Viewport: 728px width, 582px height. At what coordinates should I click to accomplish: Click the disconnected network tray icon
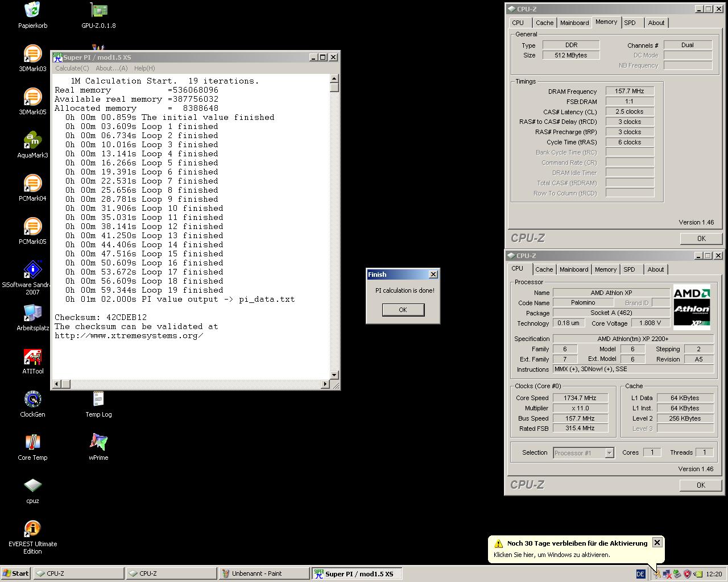click(x=667, y=574)
